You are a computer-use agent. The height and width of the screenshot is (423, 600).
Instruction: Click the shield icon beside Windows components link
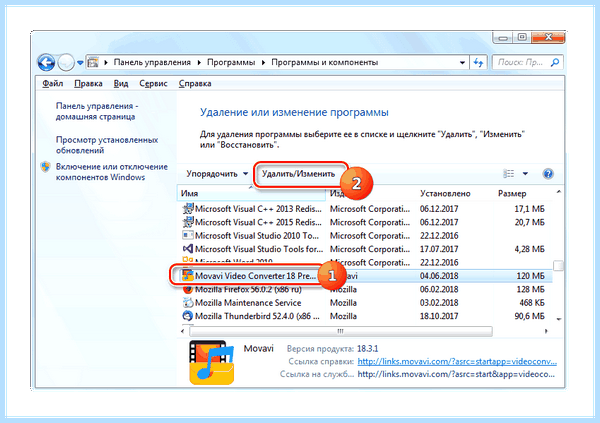[46, 167]
